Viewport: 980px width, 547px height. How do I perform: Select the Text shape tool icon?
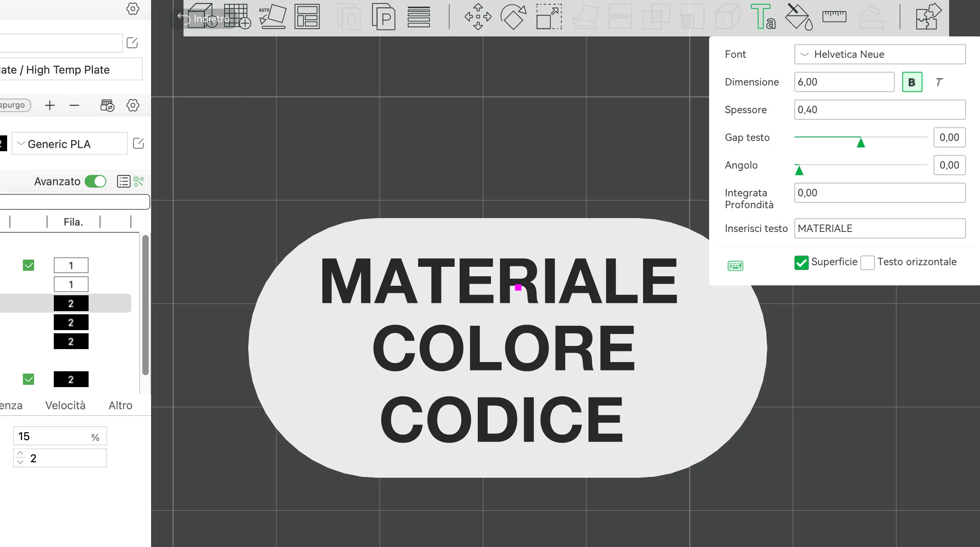point(763,17)
